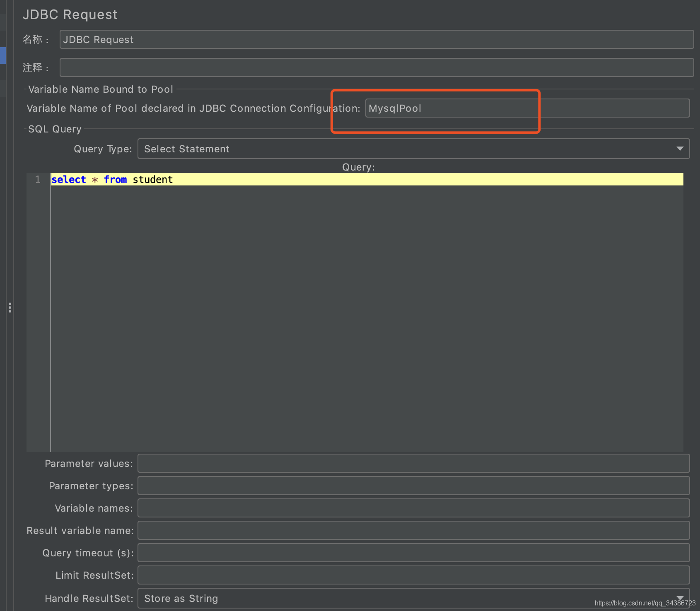Viewport: 700px width, 611px height.
Task: Click the 'Variable names:' label
Action: click(94, 508)
